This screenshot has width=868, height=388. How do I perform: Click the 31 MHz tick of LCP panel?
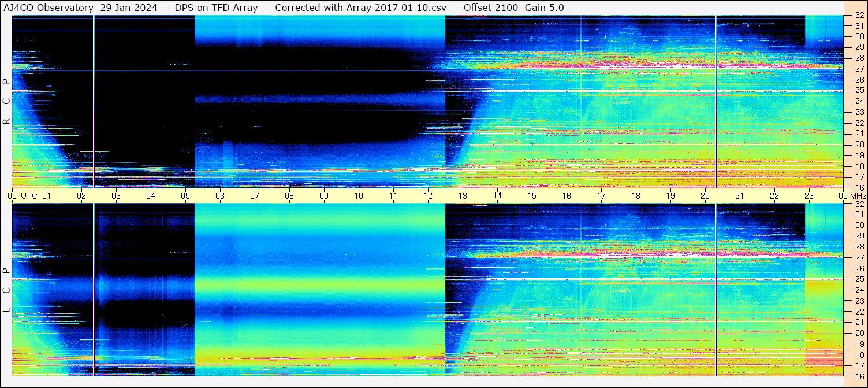tap(859, 214)
